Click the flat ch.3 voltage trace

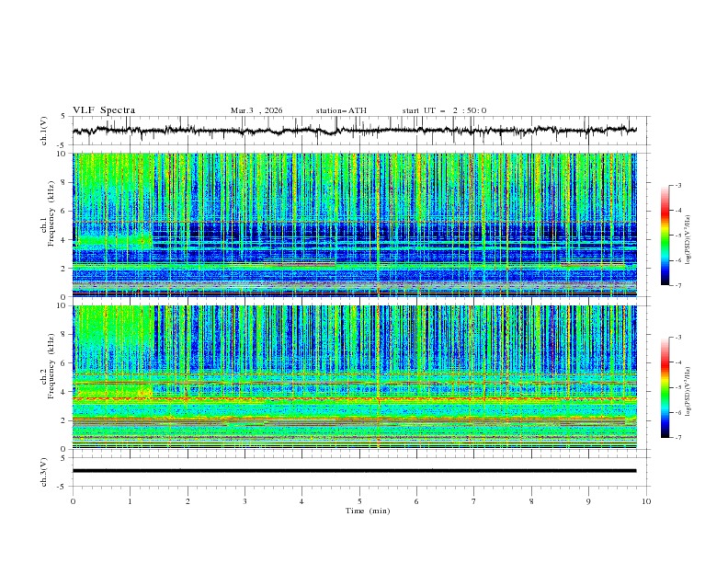click(x=354, y=471)
